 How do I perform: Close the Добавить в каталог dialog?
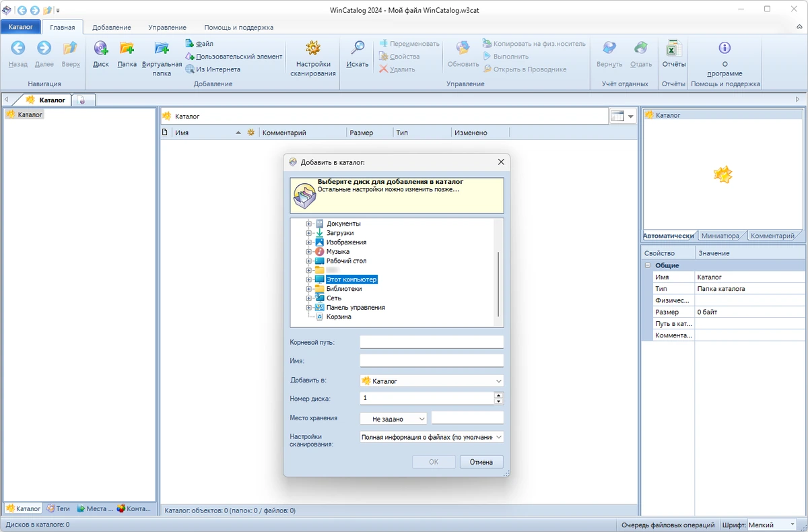[x=501, y=162]
